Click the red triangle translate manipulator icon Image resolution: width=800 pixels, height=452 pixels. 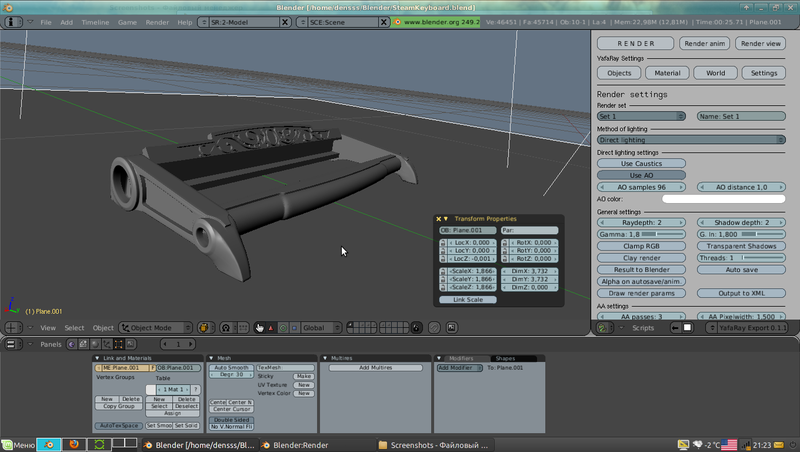(x=271, y=328)
